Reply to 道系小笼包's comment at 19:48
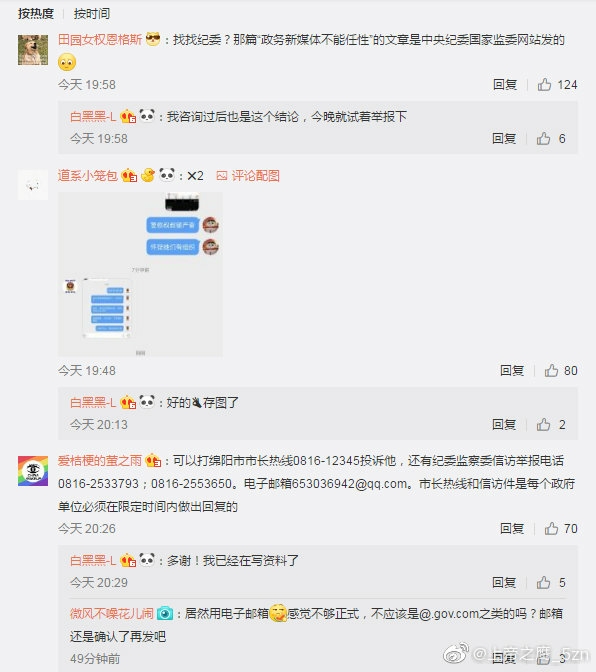Image resolution: width=596 pixels, height=672 pixels. [x=512, y=370]
